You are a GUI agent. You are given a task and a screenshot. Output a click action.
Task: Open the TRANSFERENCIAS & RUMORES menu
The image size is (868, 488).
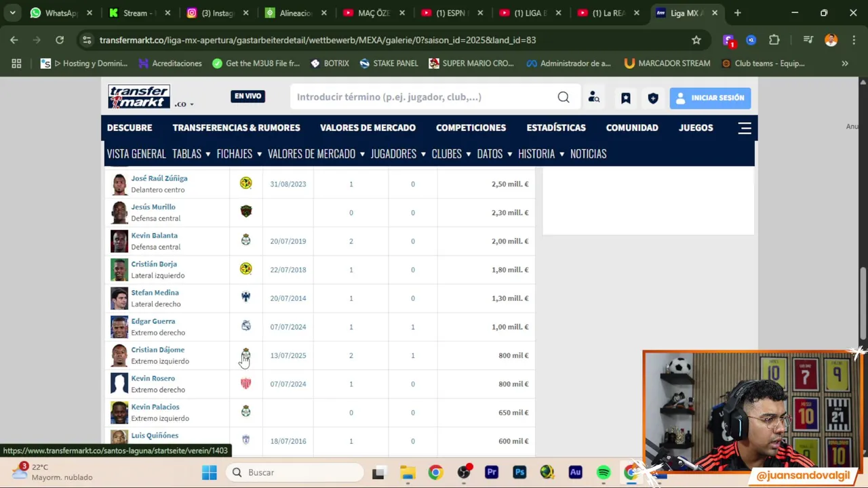coord(236,127)
